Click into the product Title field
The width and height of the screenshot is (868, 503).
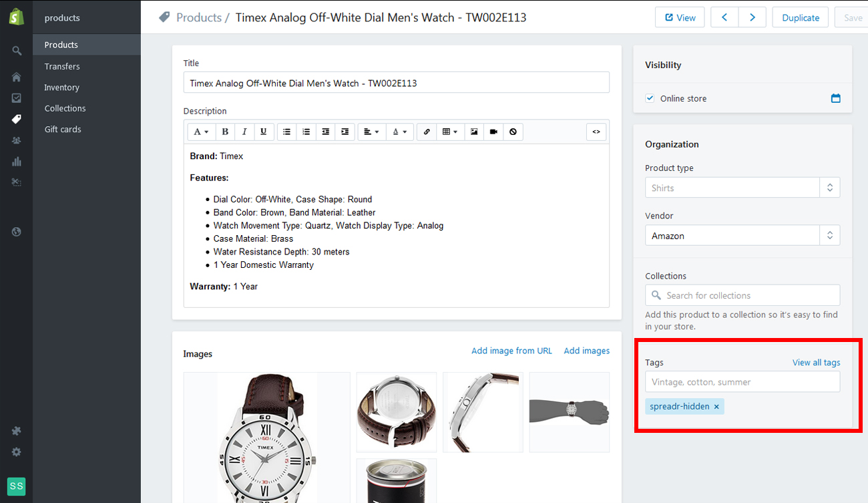[397, 83]
